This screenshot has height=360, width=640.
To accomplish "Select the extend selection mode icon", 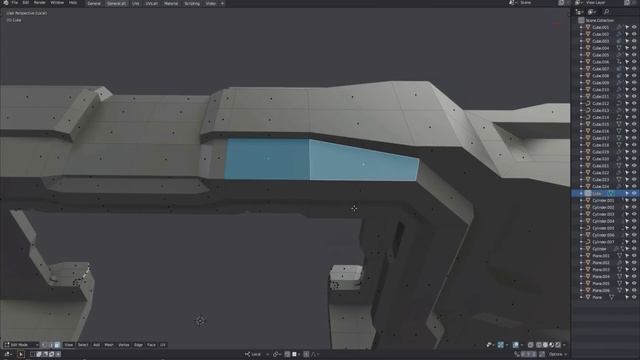I will [x=38, y=354].
